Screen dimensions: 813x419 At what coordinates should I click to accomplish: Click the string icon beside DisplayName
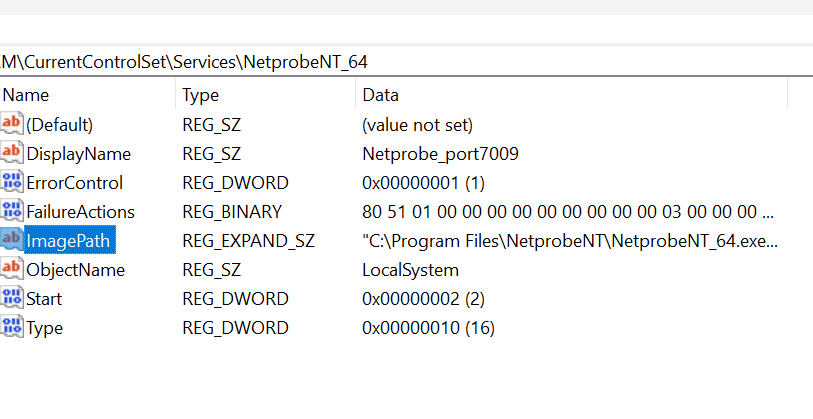pos(12,154)
